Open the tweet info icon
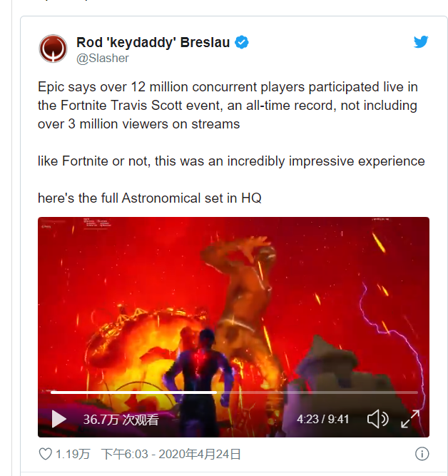This screenshot has width=448, height=476. [x=422, y=454]
